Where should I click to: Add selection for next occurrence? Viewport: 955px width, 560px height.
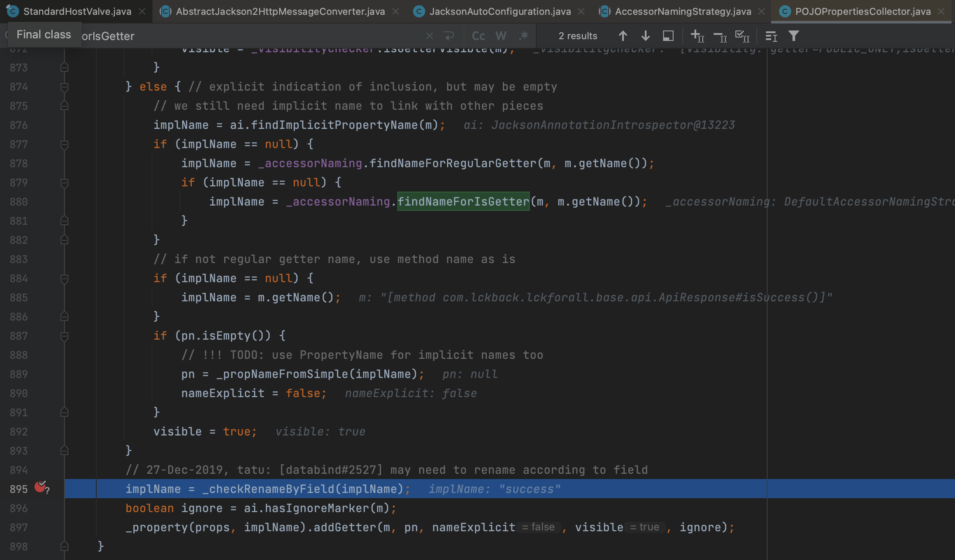point(697,36)
